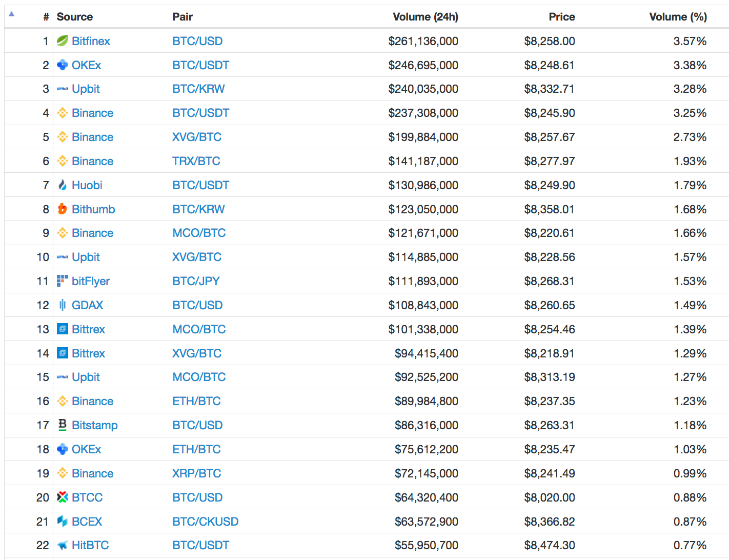
Task: Open the HitBTC exchange link
Action: click(90, 545)
